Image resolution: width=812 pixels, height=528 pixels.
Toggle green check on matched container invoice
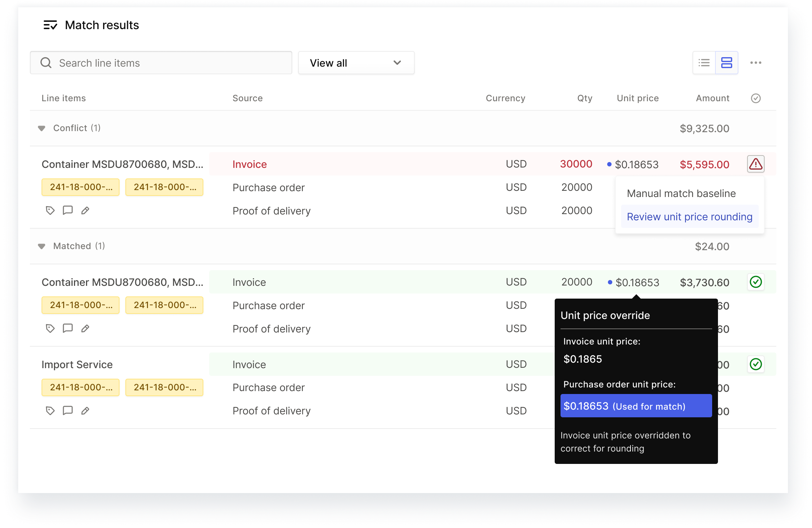click(756, 282)
